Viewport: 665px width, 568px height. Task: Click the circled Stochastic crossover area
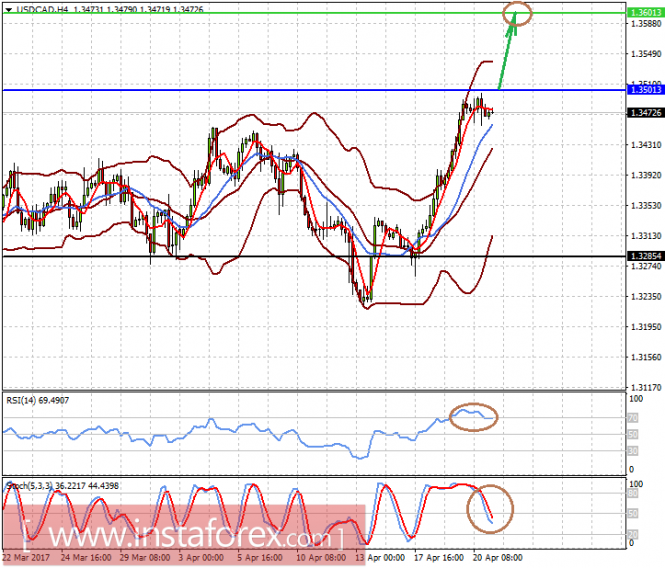tap(490, 509)
